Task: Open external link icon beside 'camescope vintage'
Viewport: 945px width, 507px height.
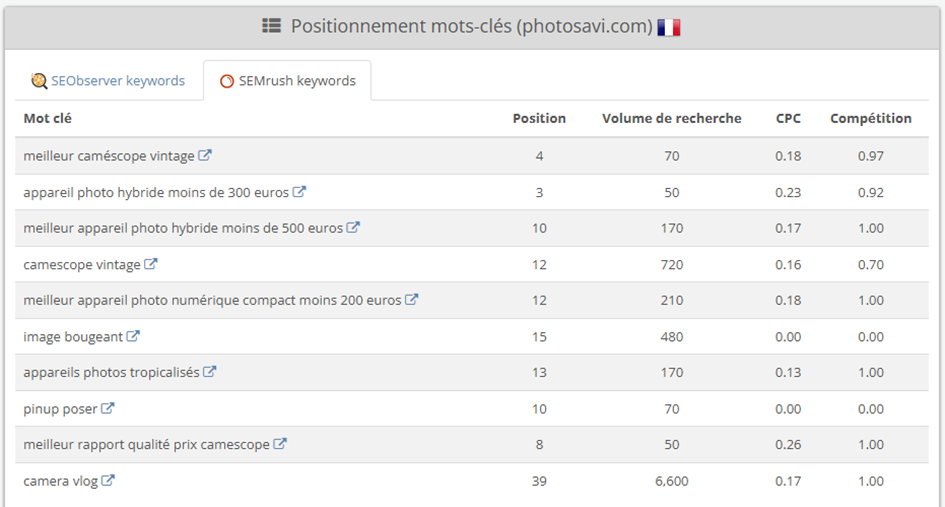Action: (x=151, y=263)
